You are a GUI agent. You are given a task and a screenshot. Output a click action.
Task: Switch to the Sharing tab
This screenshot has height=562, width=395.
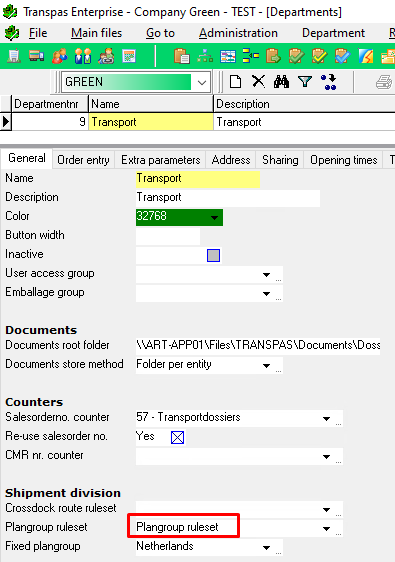click(280, 160)
